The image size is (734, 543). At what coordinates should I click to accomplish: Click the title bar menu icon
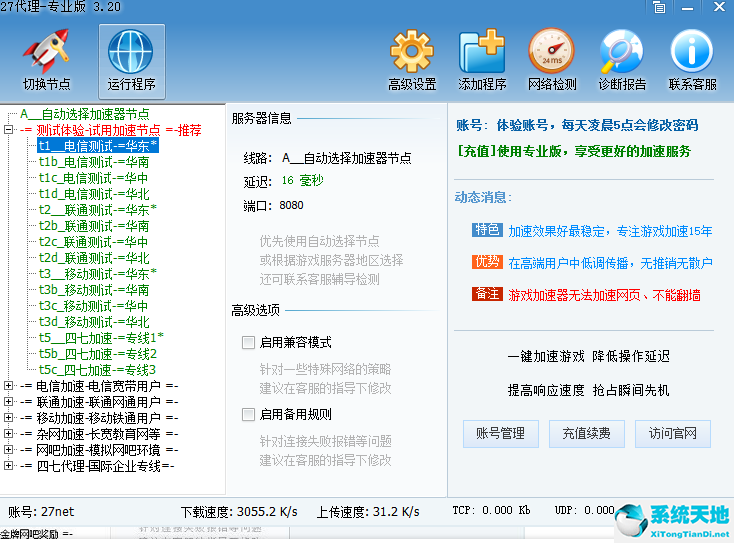pos(659,7)
